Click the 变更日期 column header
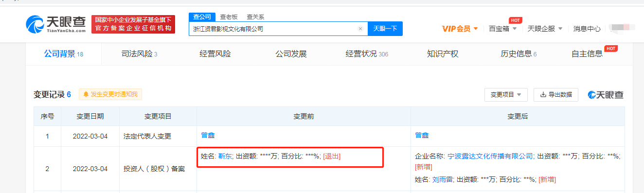Viewport: 644px width, 193px height. click(90, 116)
